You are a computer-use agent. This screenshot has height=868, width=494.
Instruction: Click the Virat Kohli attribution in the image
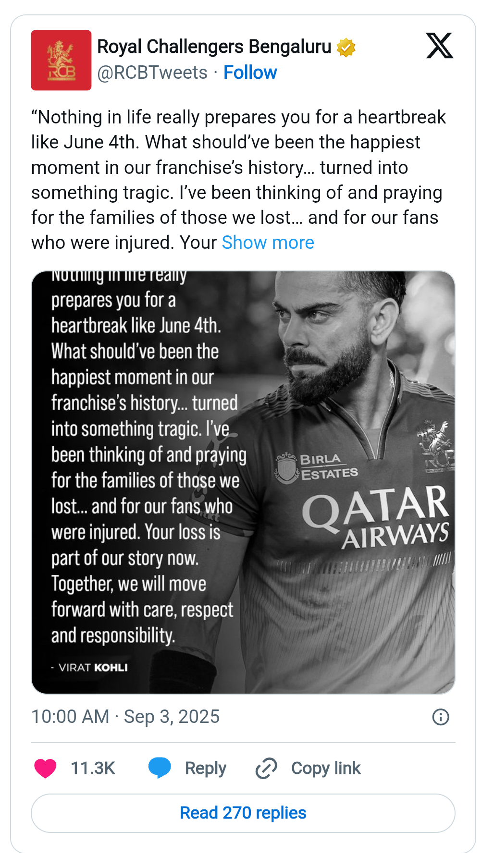click(x=90, y=668)
